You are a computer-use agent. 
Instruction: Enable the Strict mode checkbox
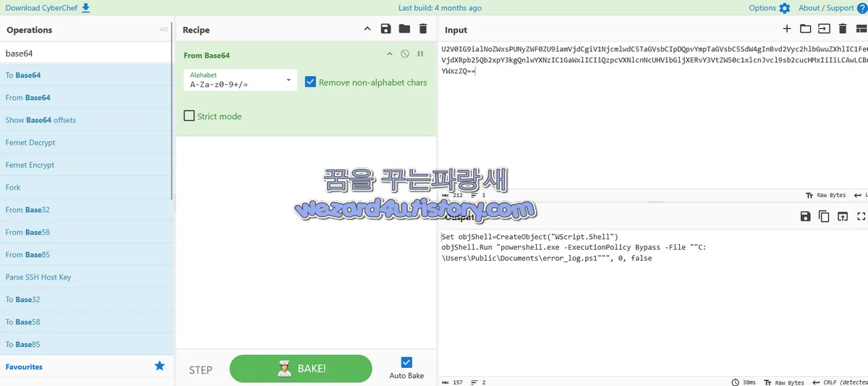coord(190,116)
